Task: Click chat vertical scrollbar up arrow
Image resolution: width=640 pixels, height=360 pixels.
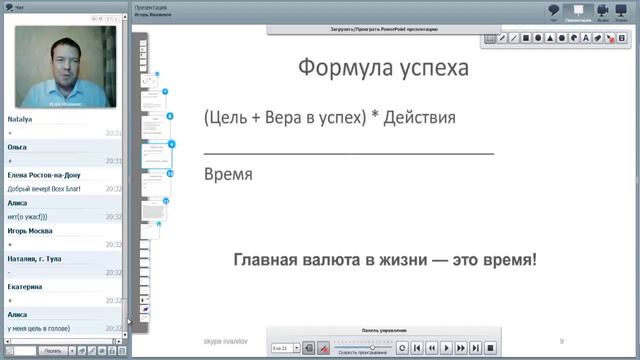Action: [x=125, y=17]
